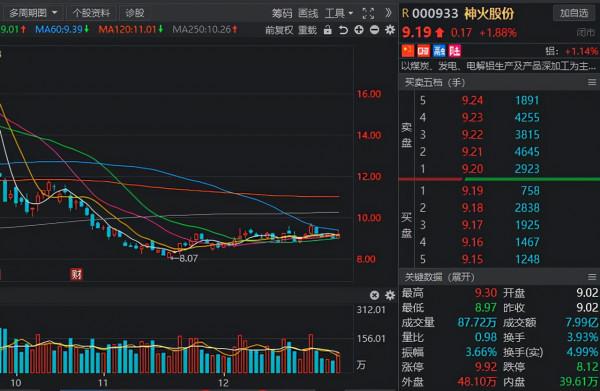
Task: Click the current price 9.19
Action: tap(416, 33)
